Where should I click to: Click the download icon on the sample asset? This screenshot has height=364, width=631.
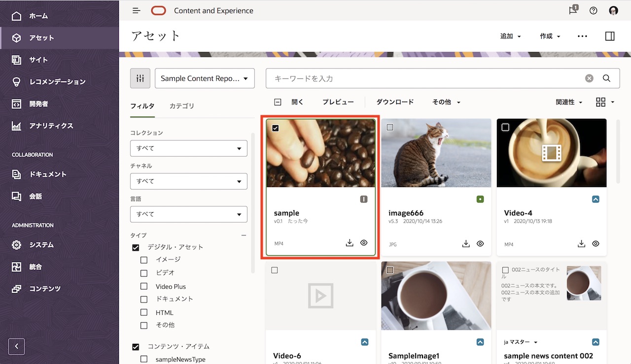point(350,243)
